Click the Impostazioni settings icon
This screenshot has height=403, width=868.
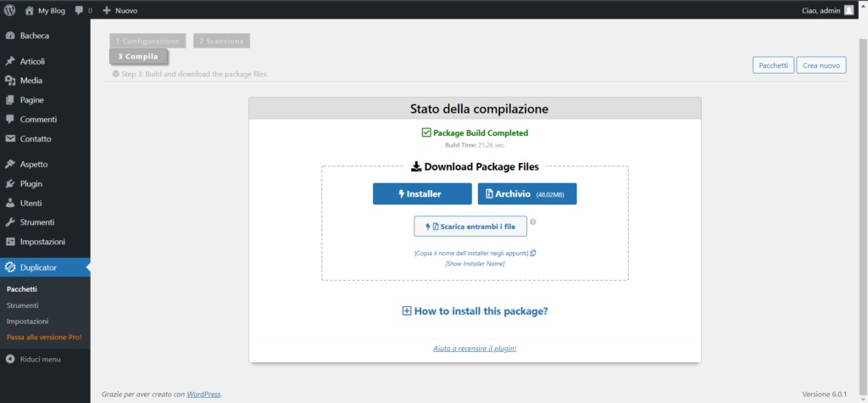[x=10, y=243]
